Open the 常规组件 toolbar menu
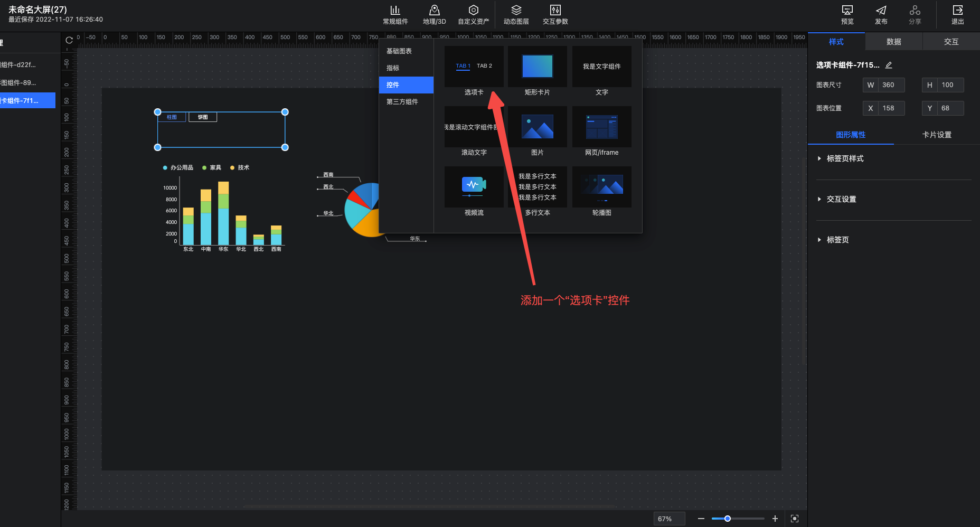This screenshot has width=980, height=527. point(395,15)
